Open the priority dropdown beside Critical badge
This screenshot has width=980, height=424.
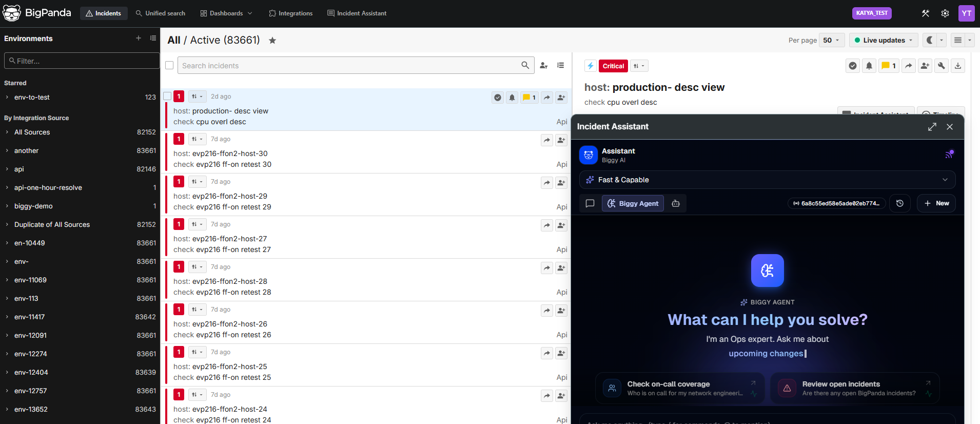point(639,66)
